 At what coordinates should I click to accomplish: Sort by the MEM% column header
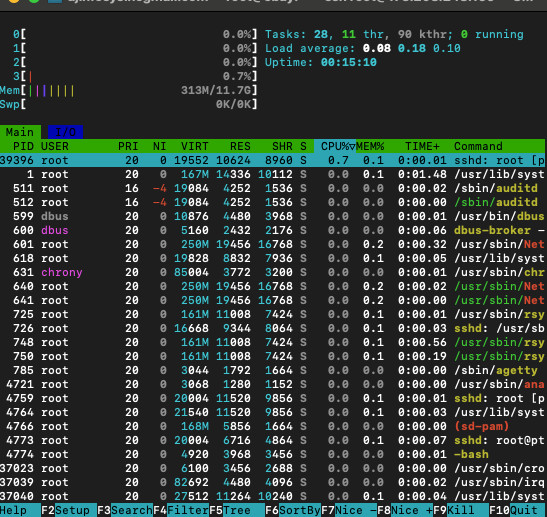point(370,146)
